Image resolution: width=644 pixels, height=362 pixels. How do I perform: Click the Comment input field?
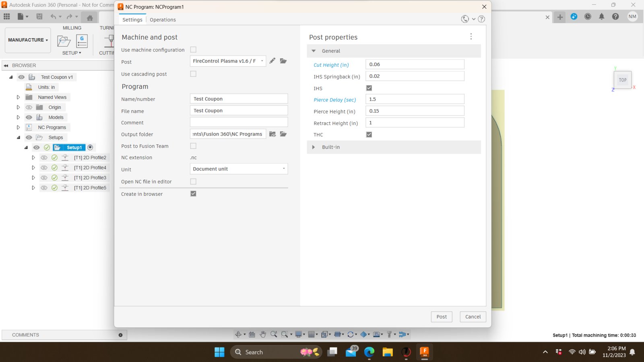[239, 122]
